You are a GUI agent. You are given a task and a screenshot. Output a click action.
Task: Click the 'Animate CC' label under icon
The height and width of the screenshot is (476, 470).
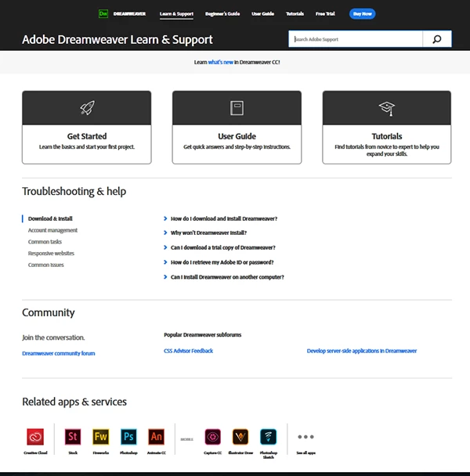click(157, 453)
